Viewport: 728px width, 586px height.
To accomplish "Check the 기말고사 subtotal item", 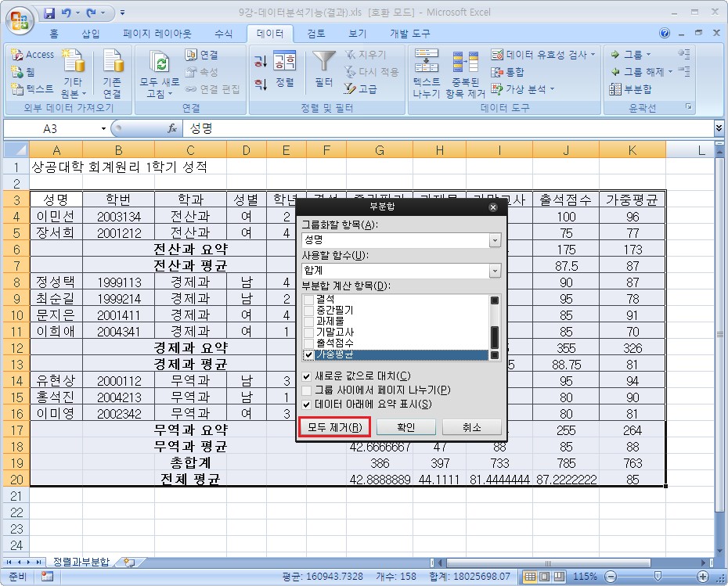I will 308,333.
